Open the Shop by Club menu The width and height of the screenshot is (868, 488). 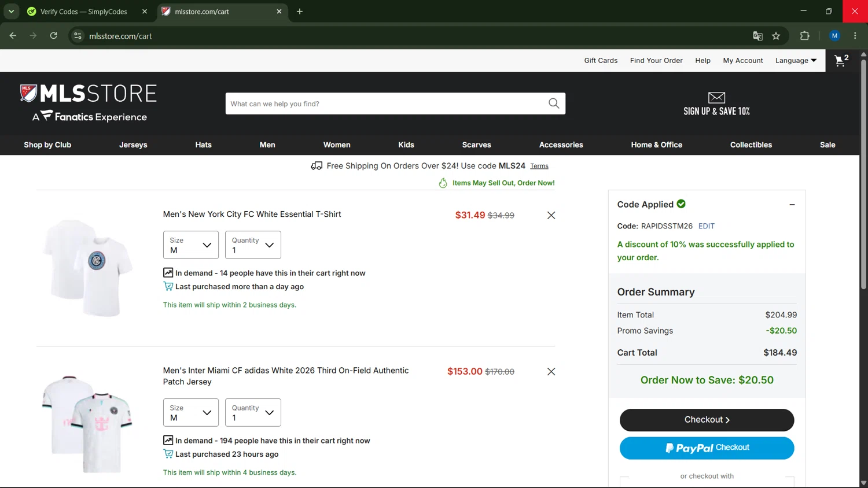tap(47, 145)
